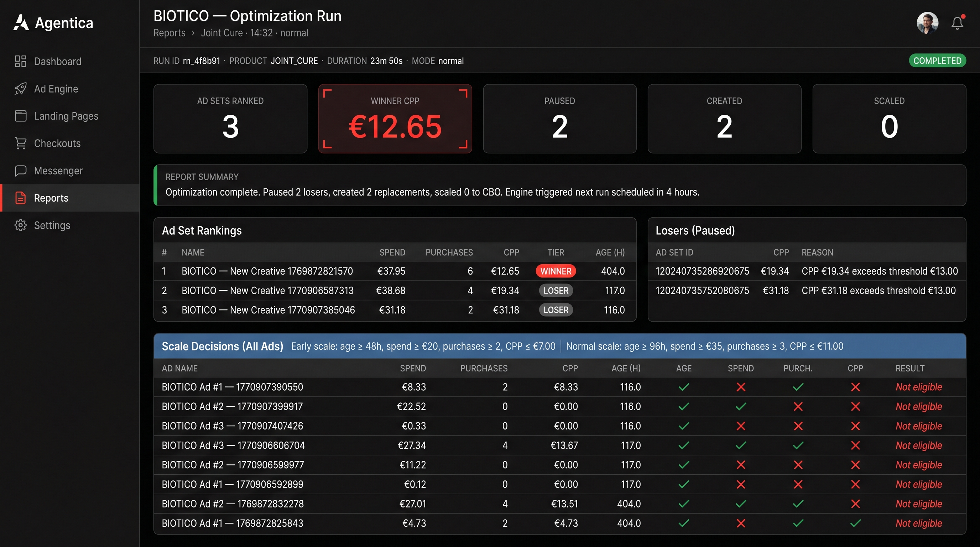Click AGE (H) header in Scale Decisions
980x547 pixels.
coord(626,368)
